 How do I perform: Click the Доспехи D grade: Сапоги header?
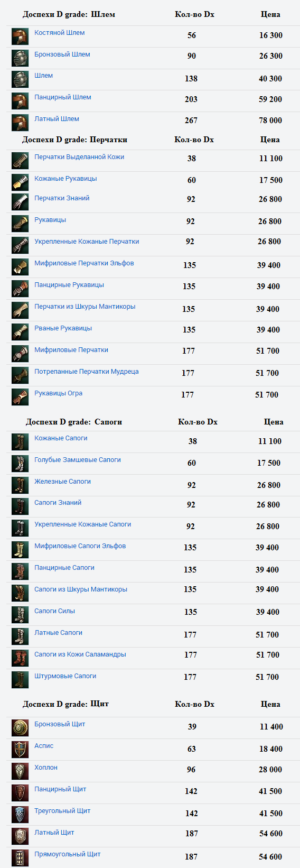pyautogui.click(x=74, y=422)
